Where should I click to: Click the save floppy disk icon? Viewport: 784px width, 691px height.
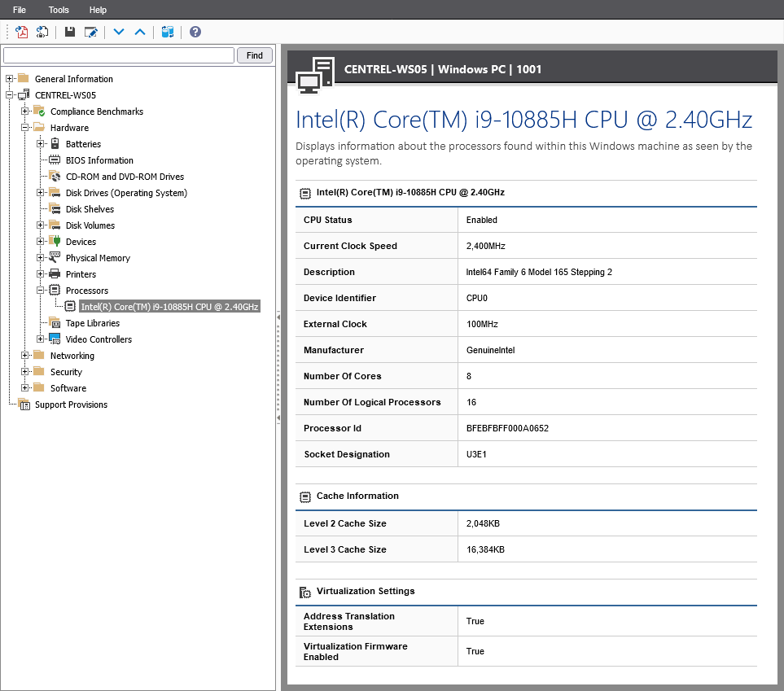[70, 32]
